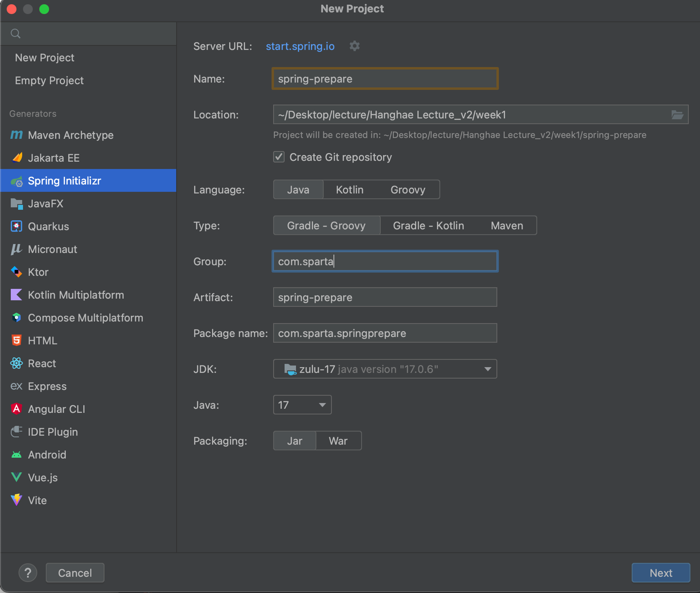Viewport: 700px width, 593px height.
Task: Select Kotlin Multiplatform generator
Action: coord(76,295)
